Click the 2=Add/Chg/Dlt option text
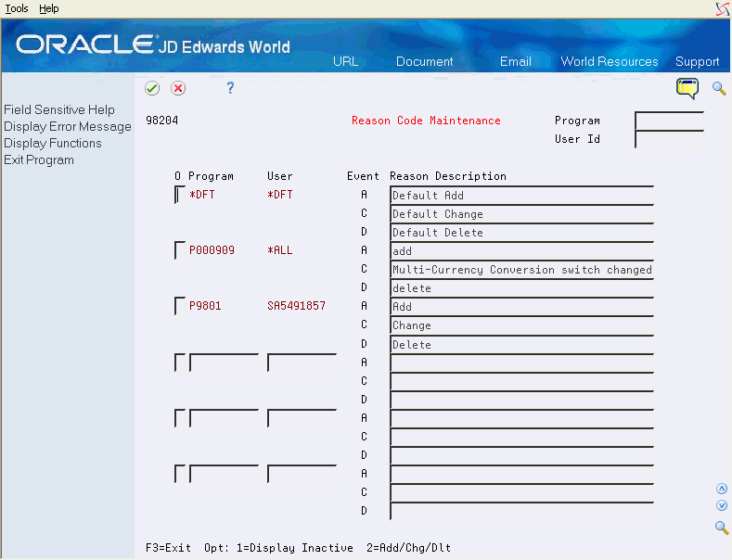Image resolution: width=732 pixels, height=560 pixels. [x=408, y=548]
